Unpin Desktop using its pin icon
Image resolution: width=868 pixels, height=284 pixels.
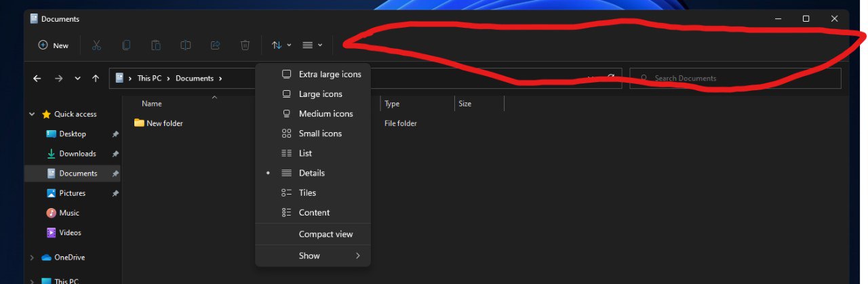click(x=115, y=134)
